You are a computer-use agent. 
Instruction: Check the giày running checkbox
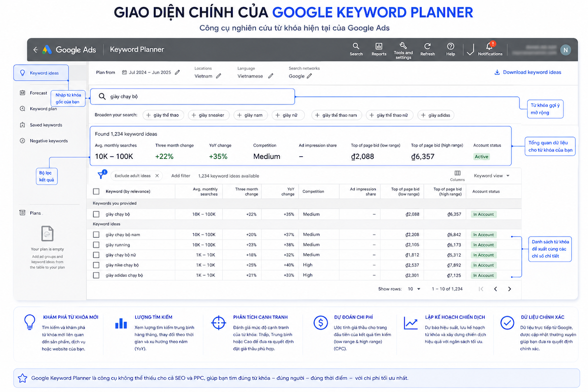tap(96, 245)
